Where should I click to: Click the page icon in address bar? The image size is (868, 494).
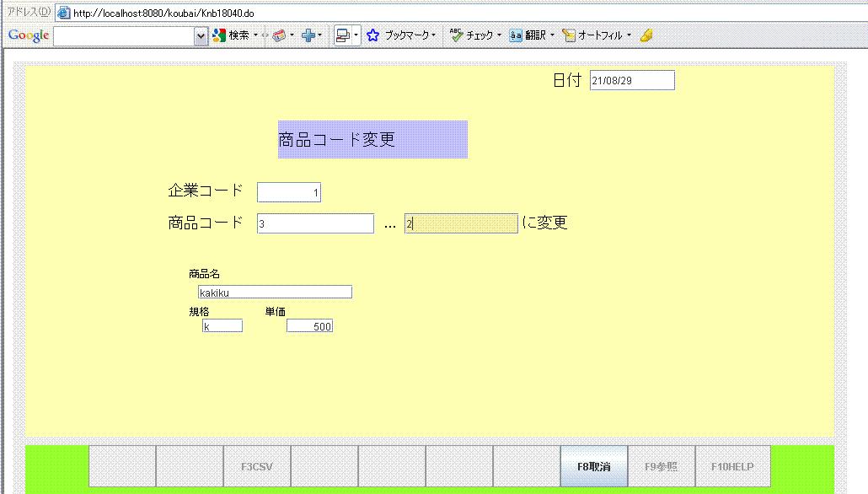(64, 13)
